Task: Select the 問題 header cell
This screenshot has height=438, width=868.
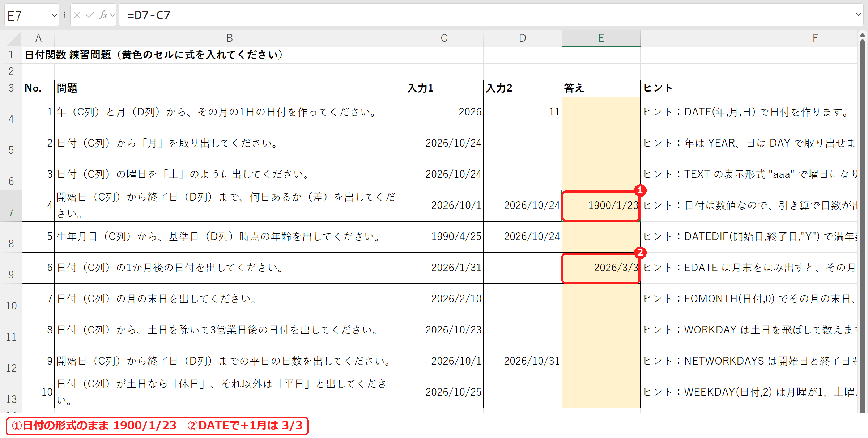Action: pyautogui.click(x=230, y=88)
